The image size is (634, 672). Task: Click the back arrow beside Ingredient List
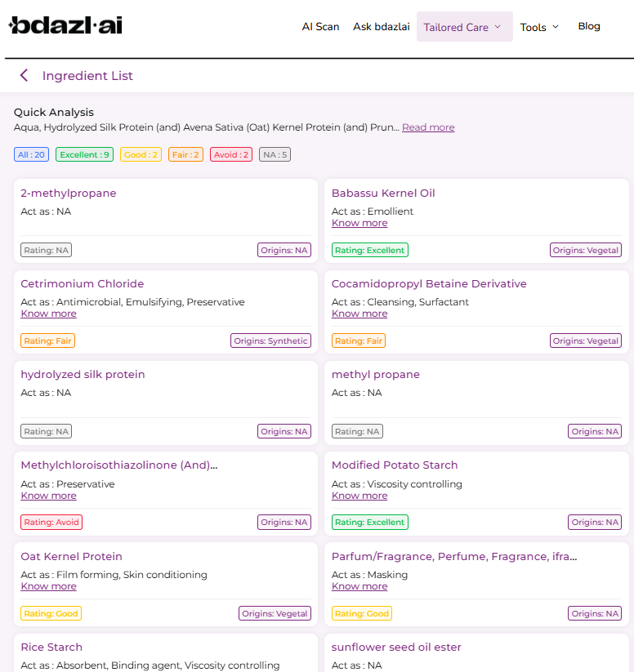[24, 76]
